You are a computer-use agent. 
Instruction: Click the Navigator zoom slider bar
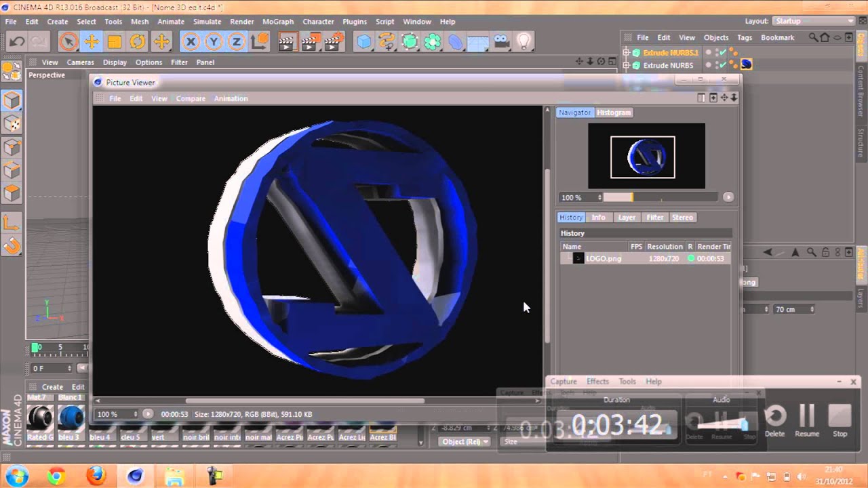(x=660, y=197)
